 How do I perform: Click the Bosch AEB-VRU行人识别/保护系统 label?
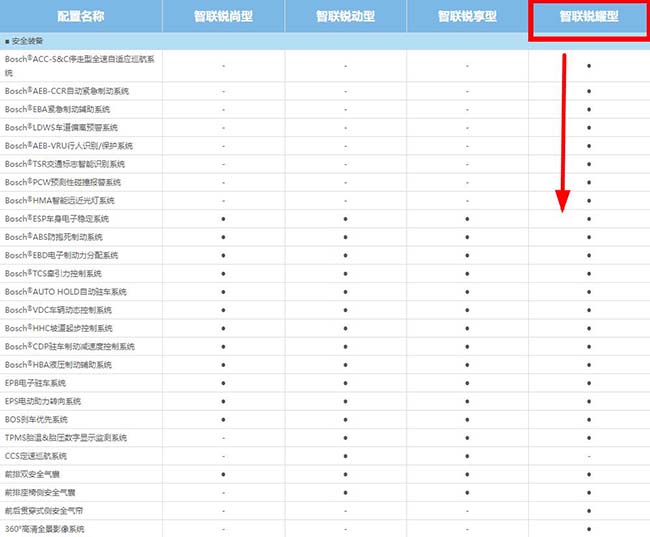tap(69, 146)
